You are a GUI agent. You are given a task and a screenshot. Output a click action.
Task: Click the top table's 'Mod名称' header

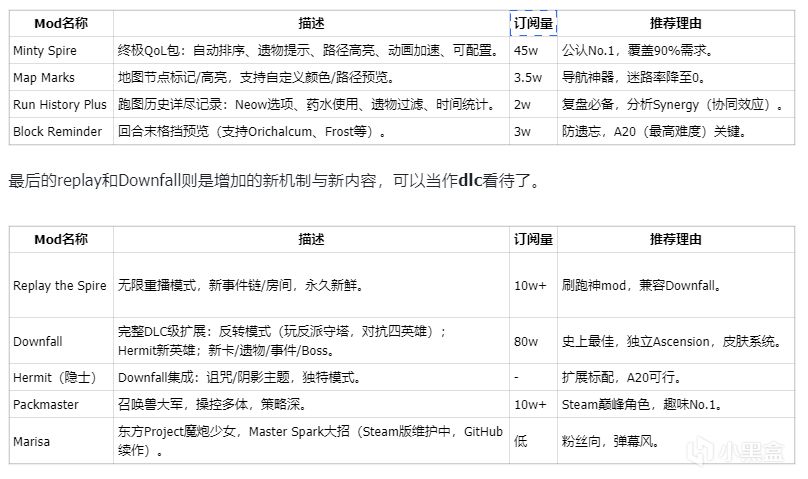pyautogui.click(x=61, y=23)
